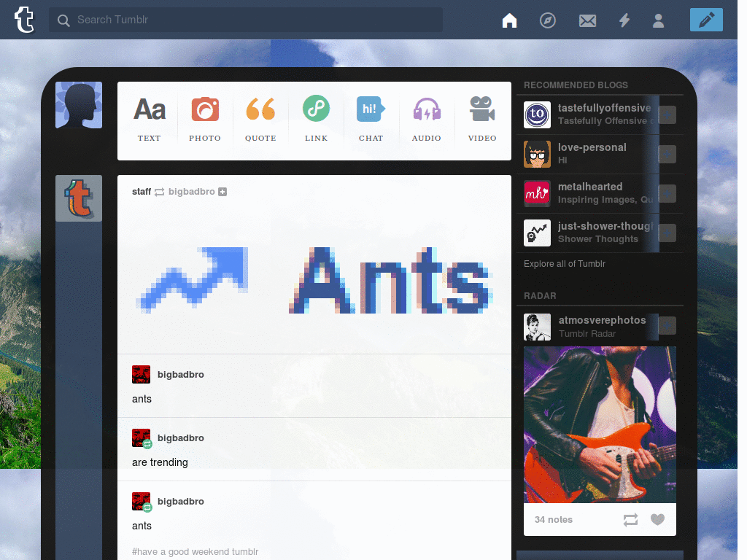Open the staff blog avatar
Viewport: 747px width, 560px height.
(79, 198)
